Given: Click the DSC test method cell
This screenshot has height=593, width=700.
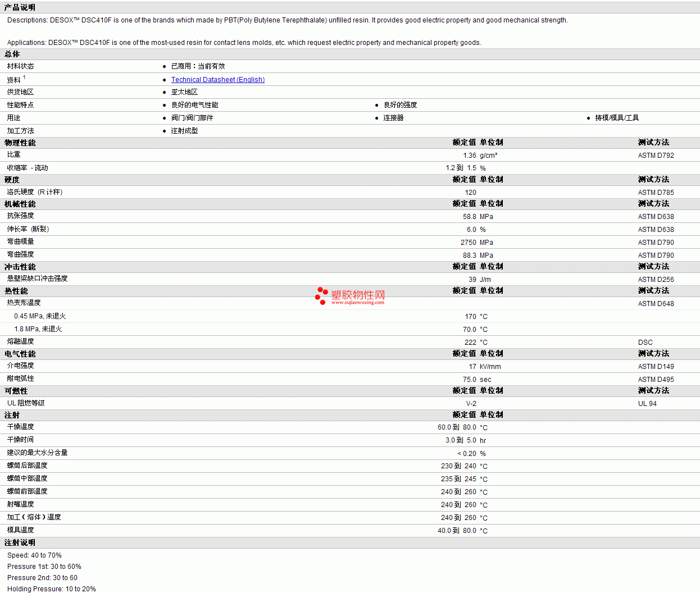Looking at the screenshot, I should [646, 343].
